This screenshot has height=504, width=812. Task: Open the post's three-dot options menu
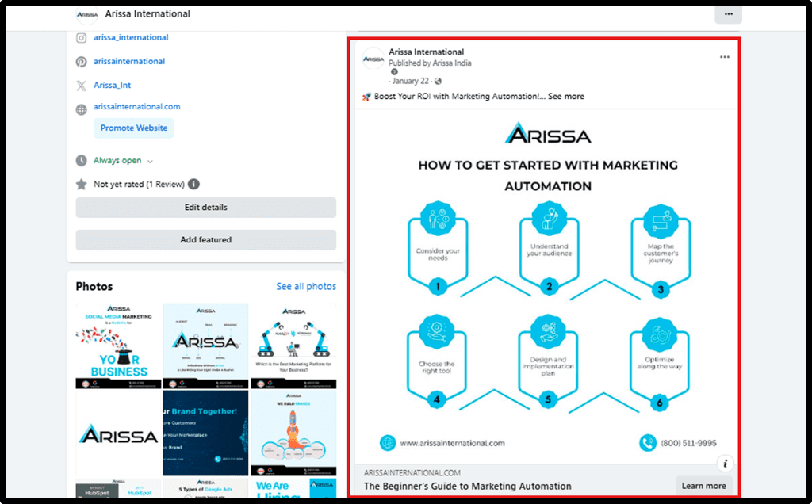[x=725, y=57]
